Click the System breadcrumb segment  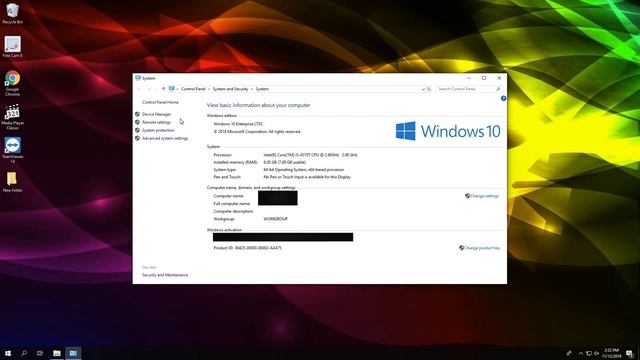[x=262, y=89]
